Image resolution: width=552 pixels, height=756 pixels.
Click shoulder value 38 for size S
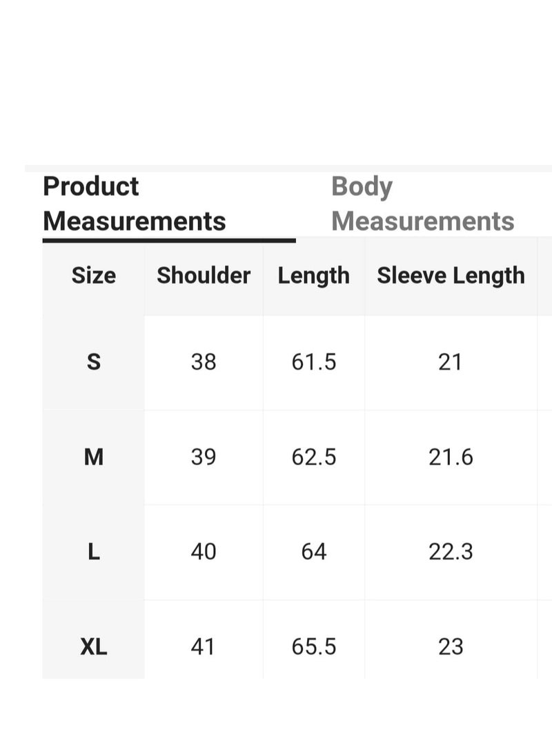(x=204, y=361)
